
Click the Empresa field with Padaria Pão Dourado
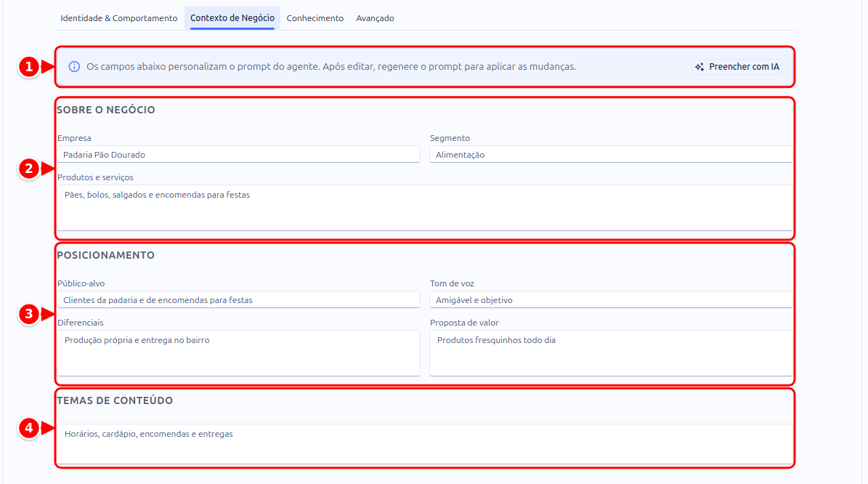pyautogui.click(x=238, y=155)
